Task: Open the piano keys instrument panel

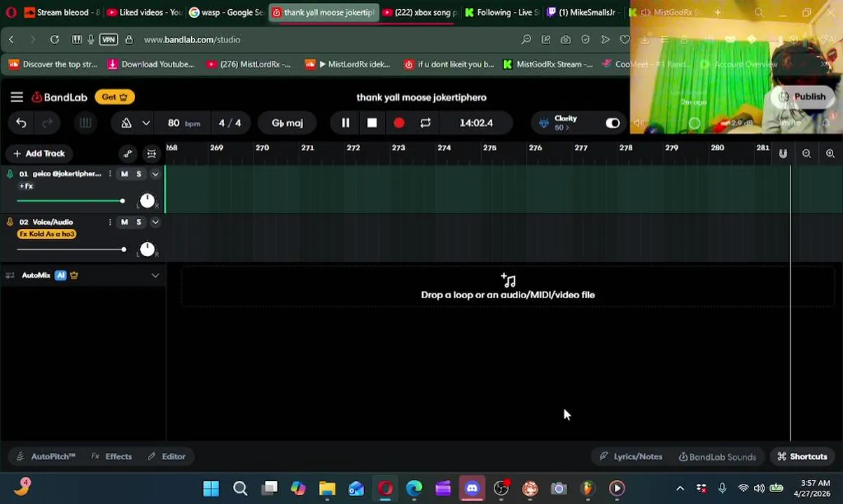Action: point(85,123)
